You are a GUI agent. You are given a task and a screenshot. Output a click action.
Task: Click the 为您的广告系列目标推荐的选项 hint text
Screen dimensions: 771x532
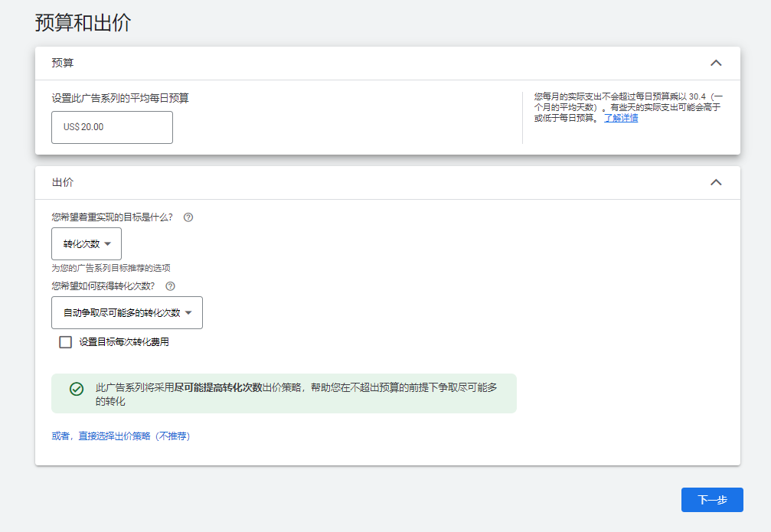111,268
